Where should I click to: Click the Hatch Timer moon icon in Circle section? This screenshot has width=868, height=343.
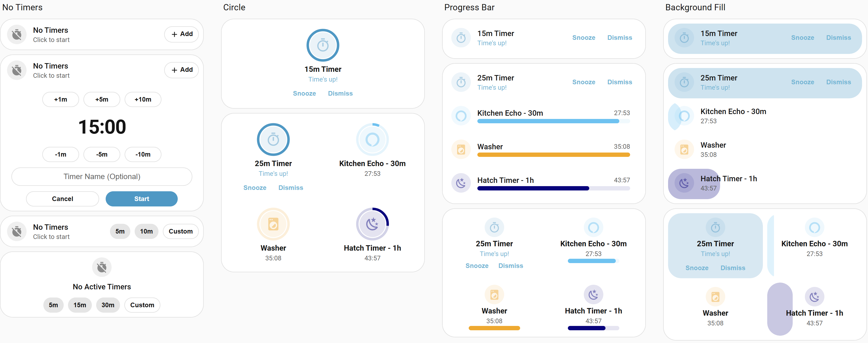coord(372,224)
